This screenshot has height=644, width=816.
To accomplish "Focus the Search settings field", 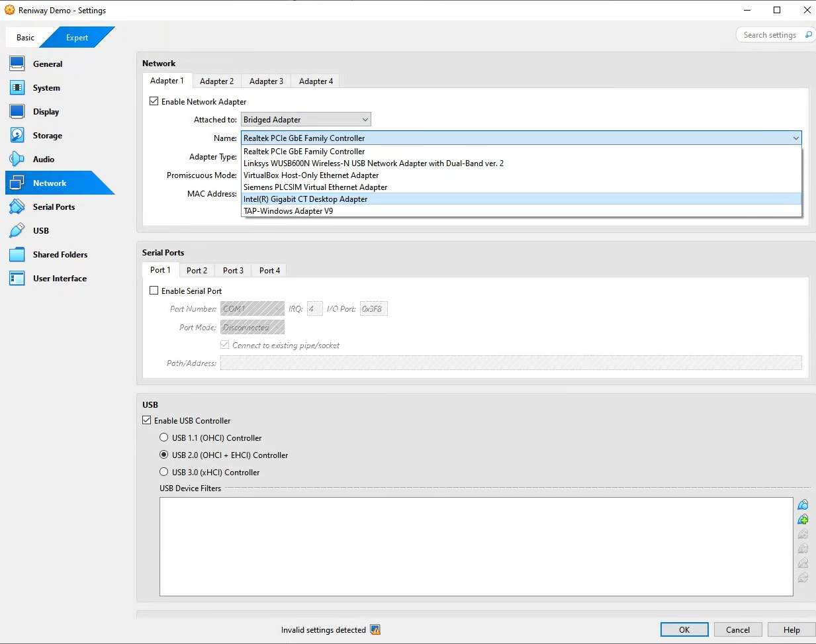I will 770,35.
